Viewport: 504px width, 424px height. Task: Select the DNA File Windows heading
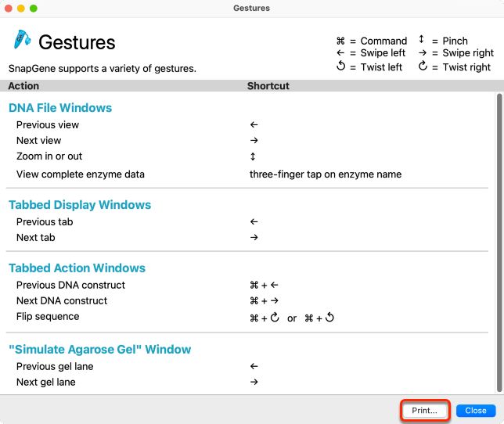pos(60,108)
